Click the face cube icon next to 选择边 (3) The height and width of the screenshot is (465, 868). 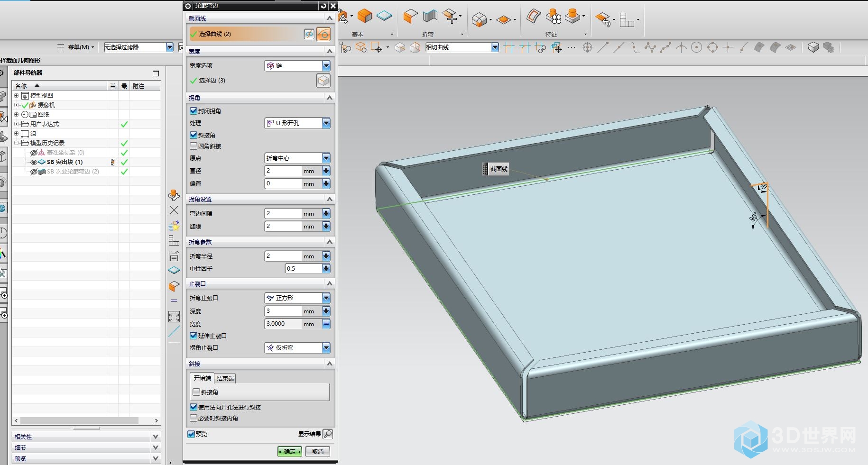pyautogui.click(x=323, y=81)
